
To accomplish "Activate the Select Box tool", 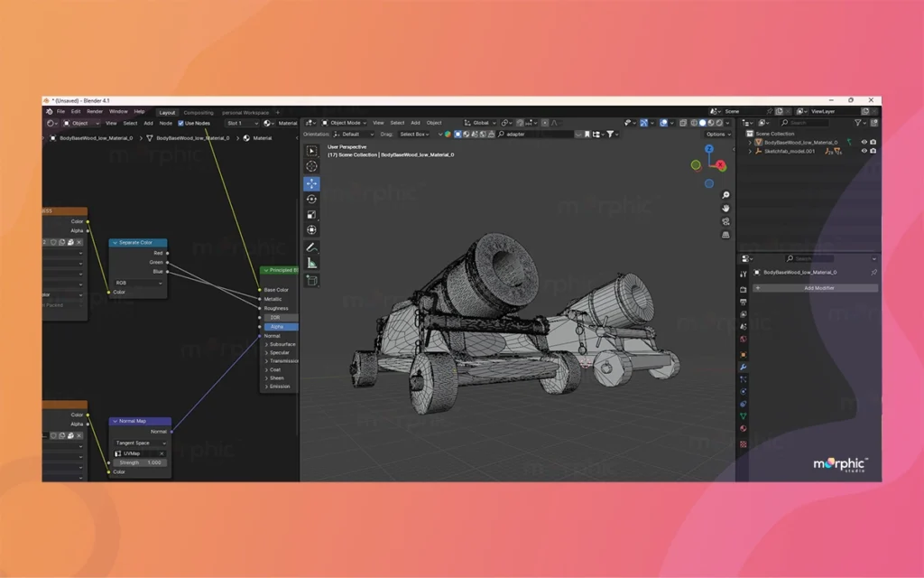I will tap(311, 151).
